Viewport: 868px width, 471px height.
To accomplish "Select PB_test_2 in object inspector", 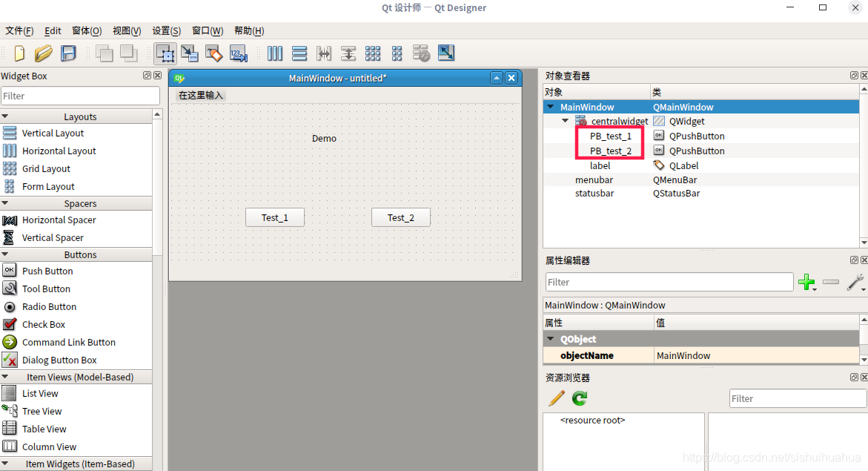I will [x=611, y=151].
